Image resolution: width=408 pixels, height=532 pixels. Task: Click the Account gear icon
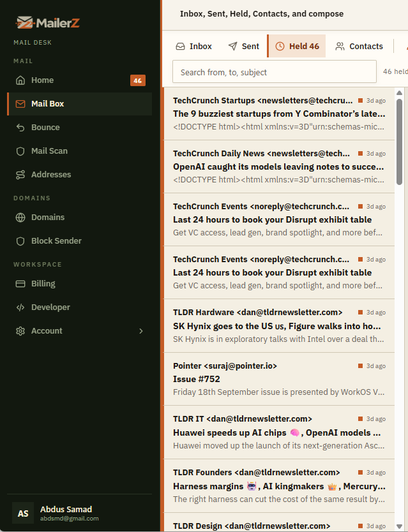click(20, 331)
